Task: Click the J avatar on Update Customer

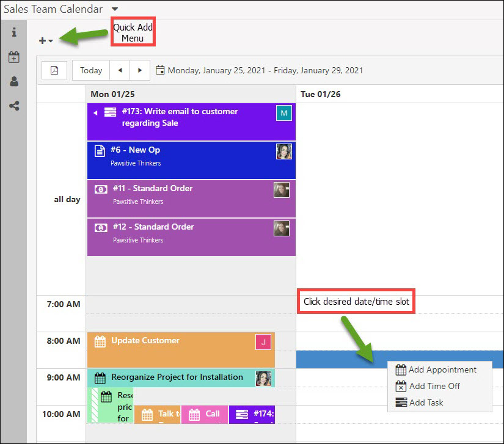Action: coord(263,342)
